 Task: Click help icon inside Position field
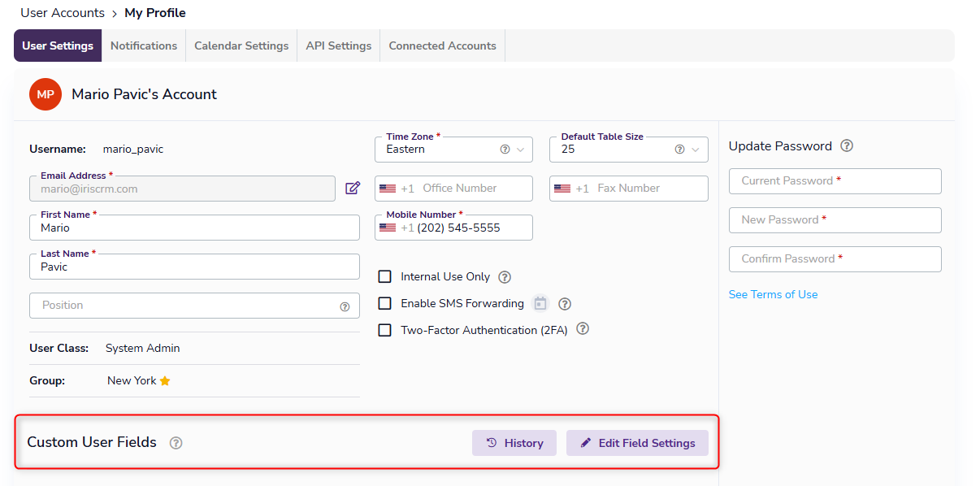(345, 306)
